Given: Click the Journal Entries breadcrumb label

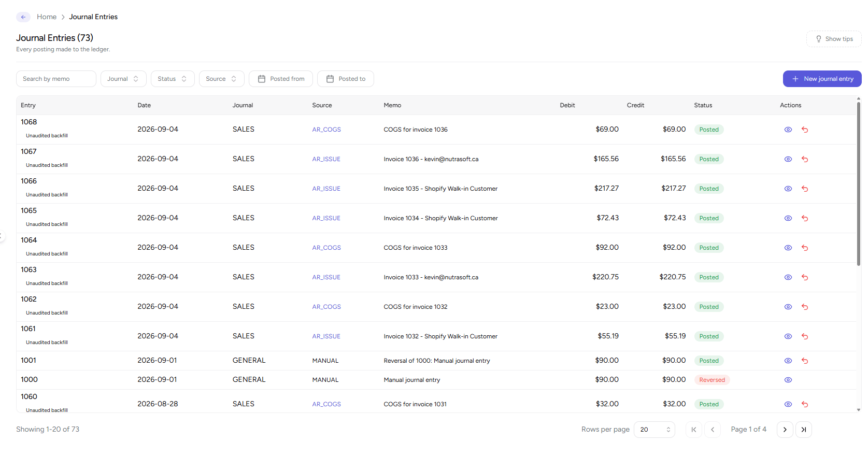Looking at the screenshot, I should coord(93,17).
